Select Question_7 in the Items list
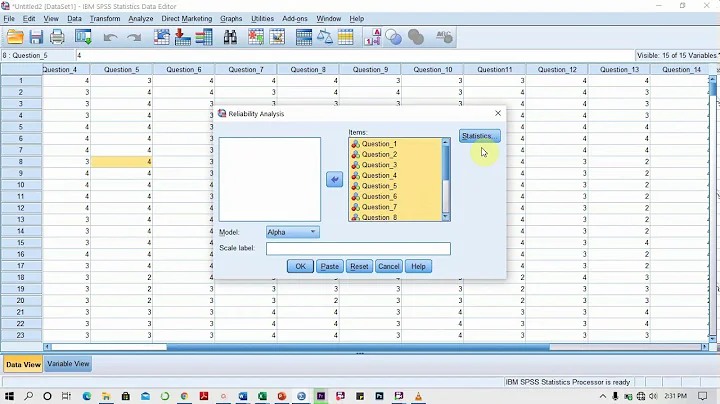720x404 pixels. point(395,207)
